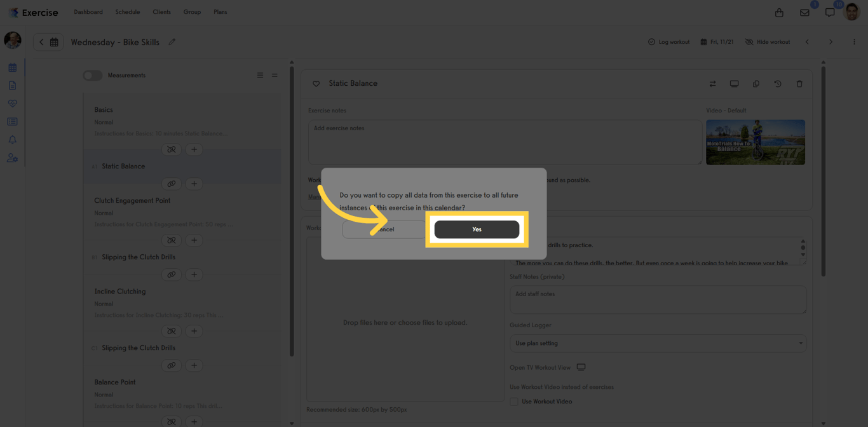Copy the Static Balance exercise with duplicate icon
Image resolution: width=868 pixels, height=427 pixels.
point(756,84)
